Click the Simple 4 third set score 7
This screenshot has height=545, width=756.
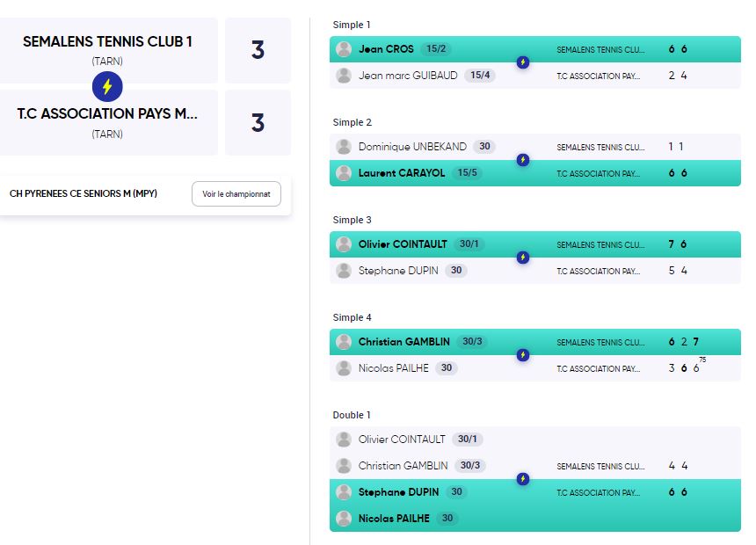tap(695, 342)
